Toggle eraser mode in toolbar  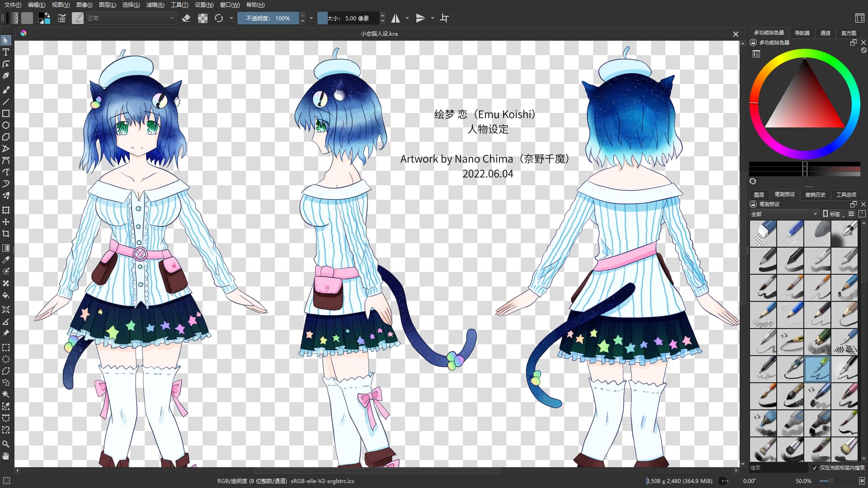[x=186, y=18]
